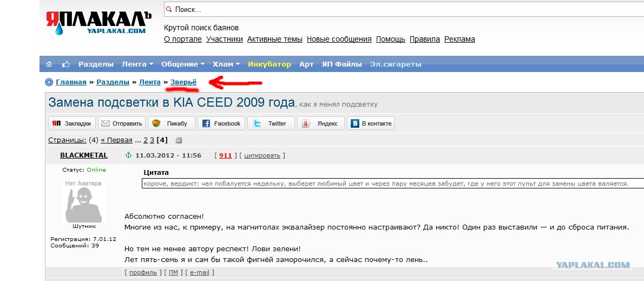Click the anchor icon beside post date
Viewport: 644px width, 281px height.
pyautogui.click(x=128, y=155)
